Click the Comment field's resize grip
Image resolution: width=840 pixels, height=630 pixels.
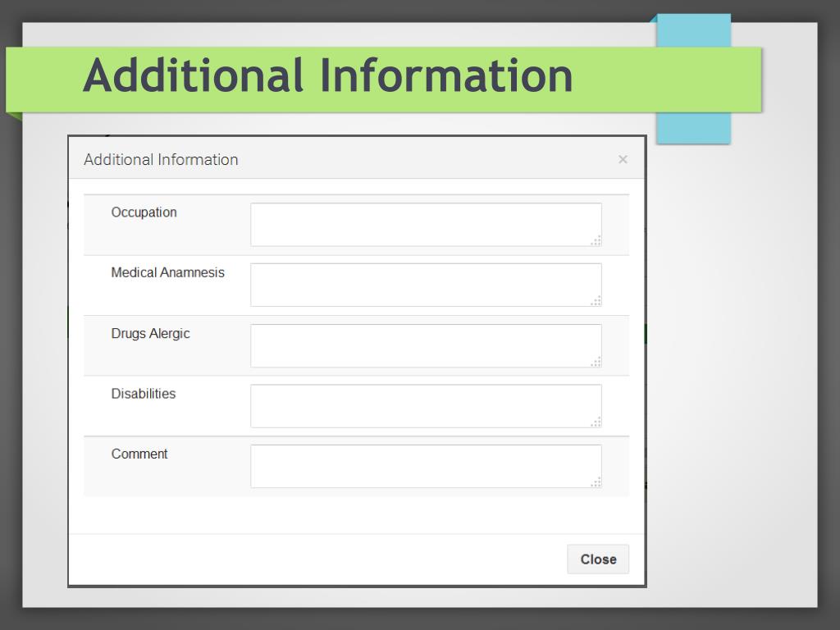(596, 482)
